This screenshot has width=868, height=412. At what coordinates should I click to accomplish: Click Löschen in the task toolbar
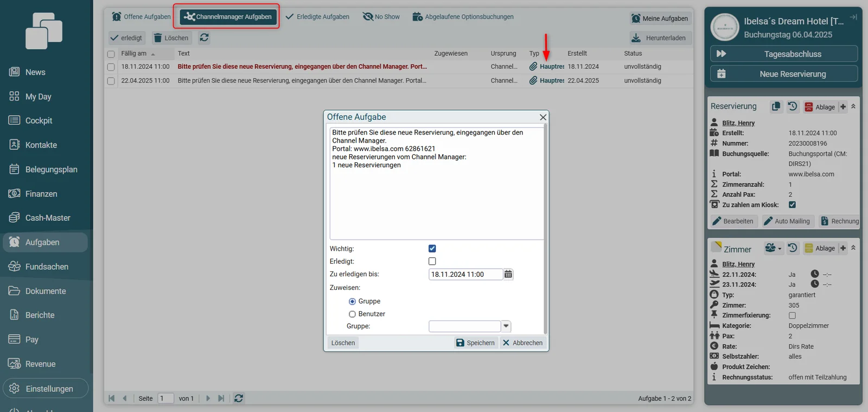171,38
